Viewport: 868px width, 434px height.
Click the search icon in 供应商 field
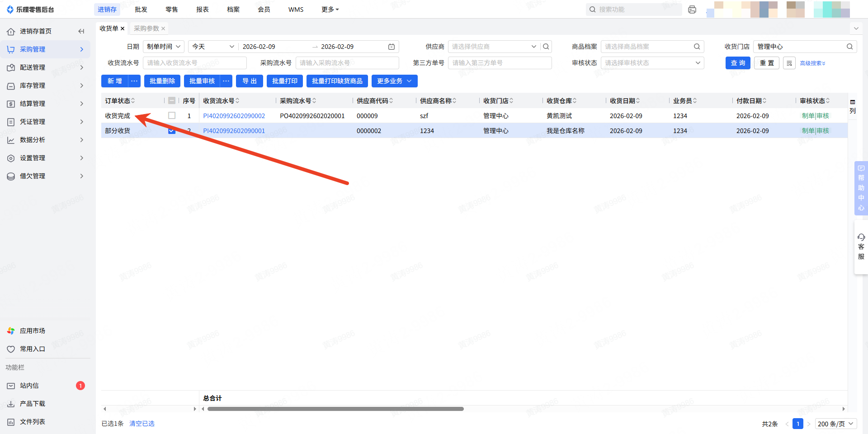(546, 47)
